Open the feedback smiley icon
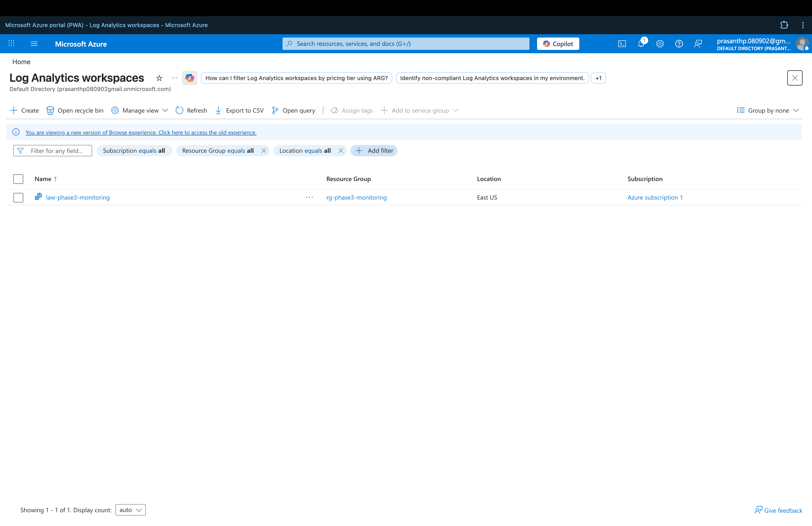The width and height of the screenshot is (812, 526). click(x=698, y=44)
